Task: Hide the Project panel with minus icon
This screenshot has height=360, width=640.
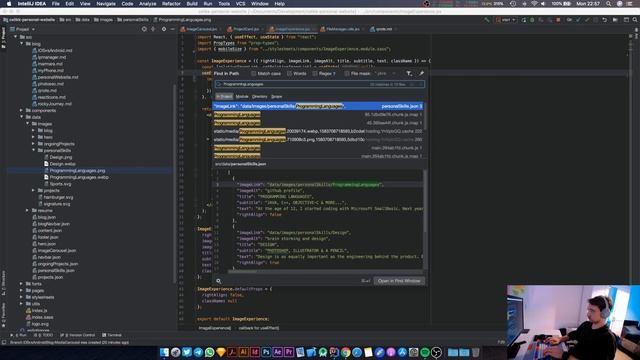Action: click(x=172, y=29)
